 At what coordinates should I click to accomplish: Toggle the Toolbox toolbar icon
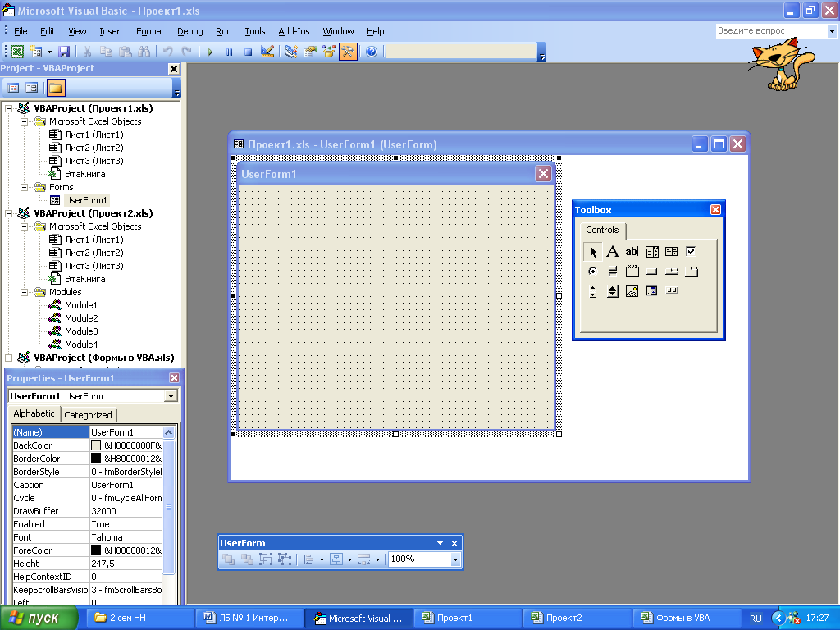tap(348, 52)
